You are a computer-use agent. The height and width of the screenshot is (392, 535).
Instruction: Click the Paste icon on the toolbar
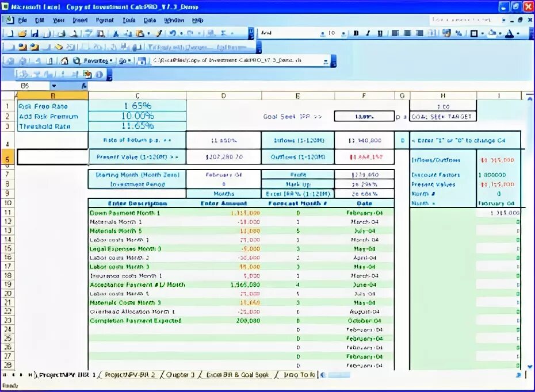(x=140, y=33)
